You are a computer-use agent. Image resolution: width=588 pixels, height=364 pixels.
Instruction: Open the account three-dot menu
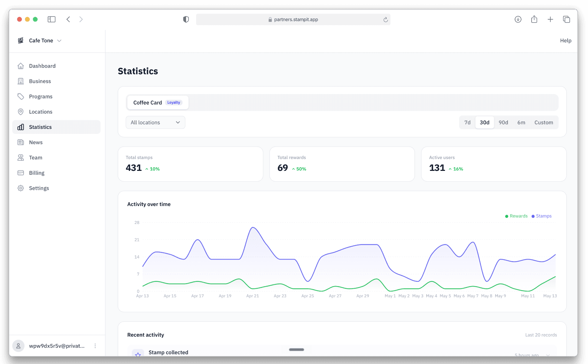[95, 346]
